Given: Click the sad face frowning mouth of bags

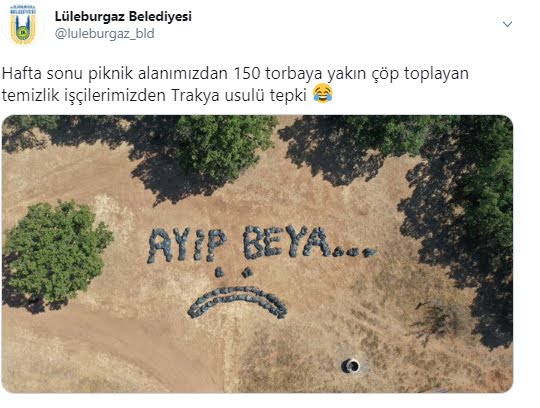Looking at the screenshot, I should click(x=238, y=301).
